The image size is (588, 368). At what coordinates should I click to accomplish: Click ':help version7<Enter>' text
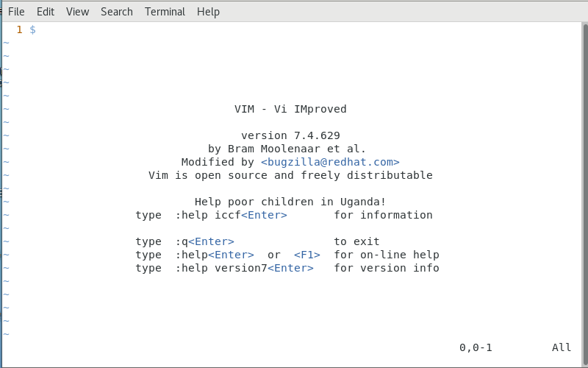coord(244,268)
